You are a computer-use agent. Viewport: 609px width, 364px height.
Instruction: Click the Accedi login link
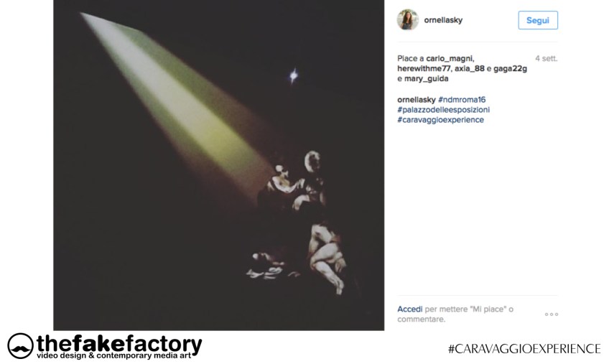click(x=409, y=309)
